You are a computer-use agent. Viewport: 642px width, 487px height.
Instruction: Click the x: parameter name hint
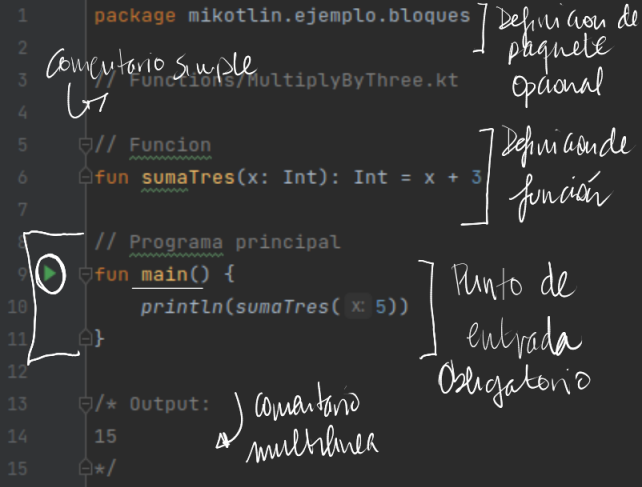pyautogui.click(x=358, y=307)
